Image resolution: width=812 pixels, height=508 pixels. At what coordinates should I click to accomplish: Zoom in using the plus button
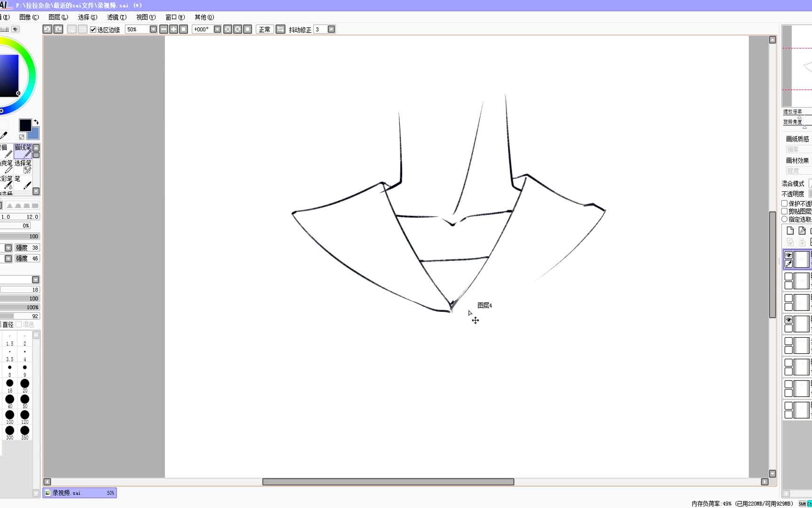pyautogui.click(x=173, y=29)
